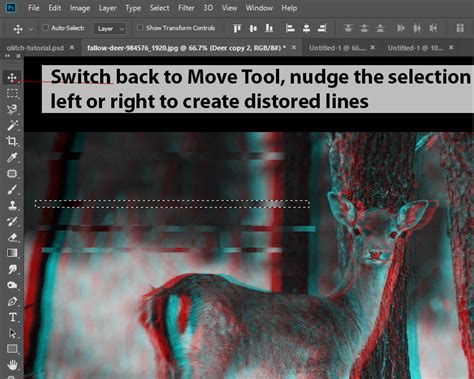The image size is (474, 379).
Task: Select the Pen tool
Action: tap(12, 301)
